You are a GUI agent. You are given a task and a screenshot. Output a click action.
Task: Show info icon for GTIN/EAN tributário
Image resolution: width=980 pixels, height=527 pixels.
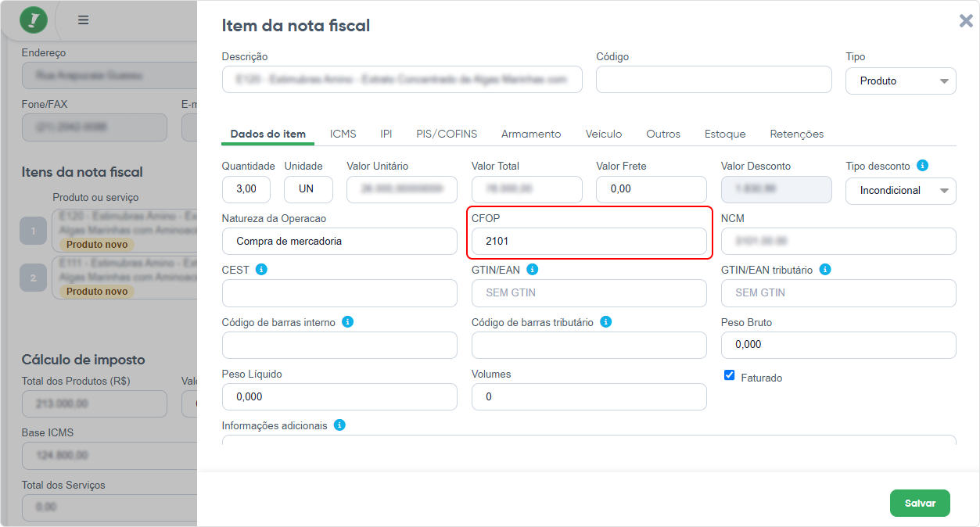824,270
